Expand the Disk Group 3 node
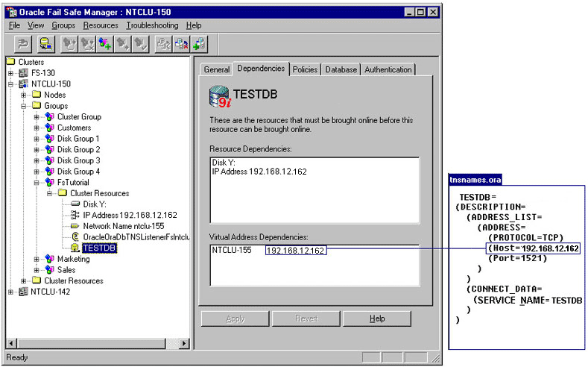 point(37,160)
